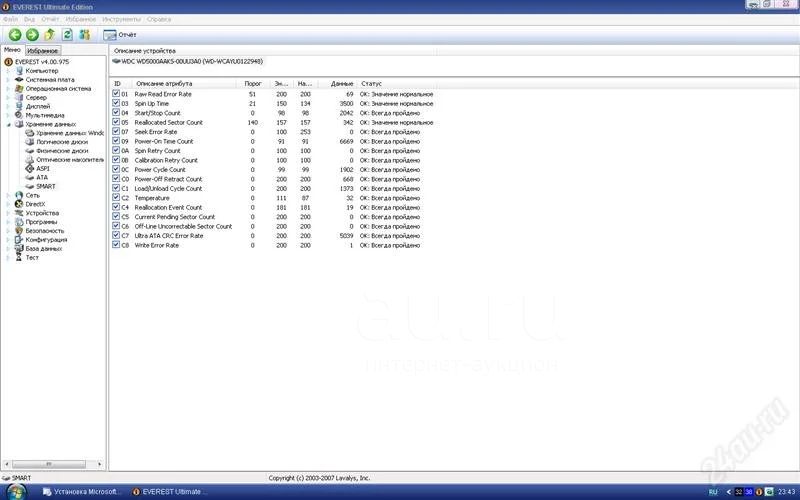This screenshot has width=800, height=500.
Task: Switch to the Избранное tab
Action: coord(43,50)
